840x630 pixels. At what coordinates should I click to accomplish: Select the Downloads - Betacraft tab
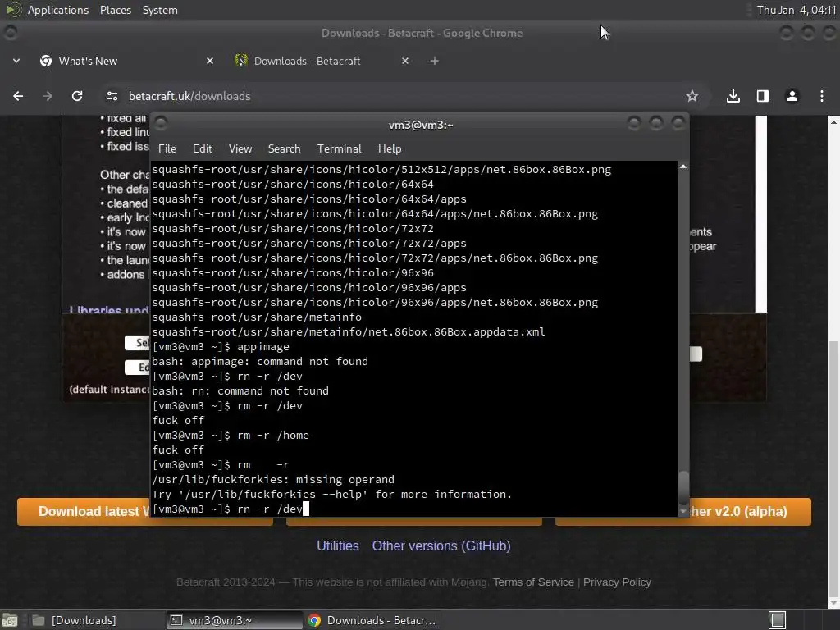322,61
